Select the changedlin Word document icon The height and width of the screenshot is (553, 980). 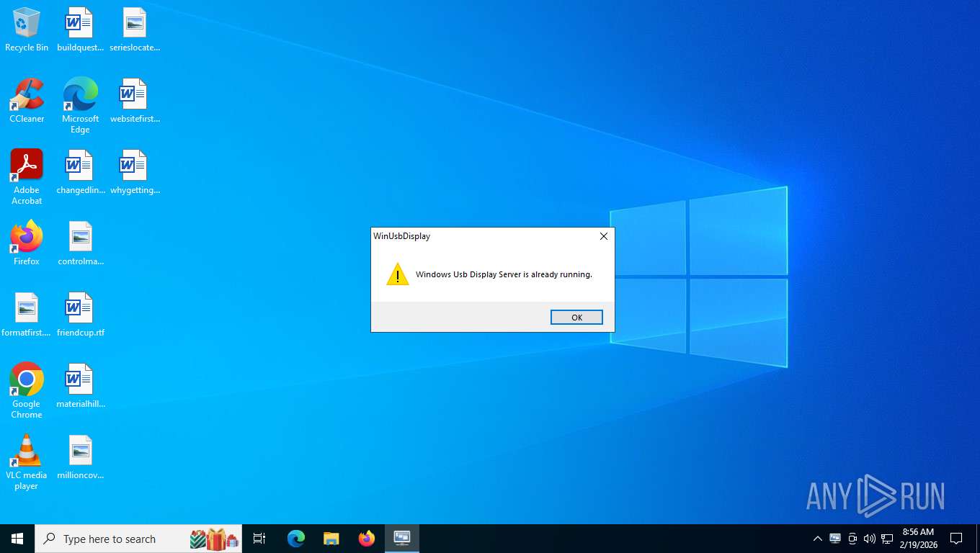[x=80, y=172]
